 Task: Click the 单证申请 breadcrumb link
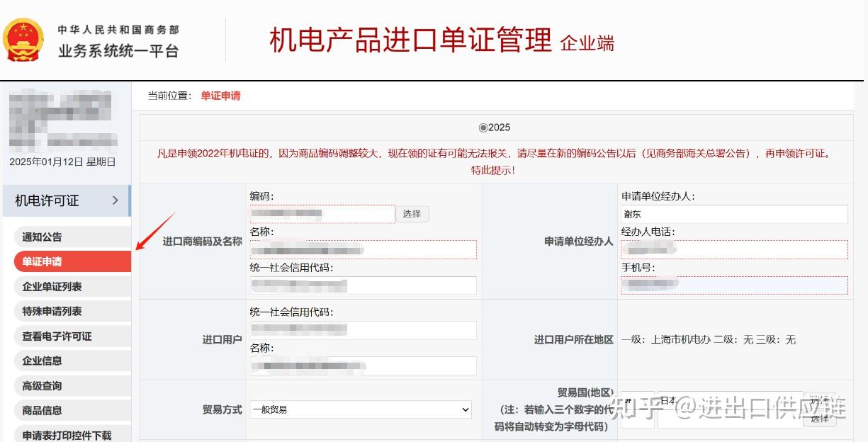pyautogui.click(x=221, y=96)
